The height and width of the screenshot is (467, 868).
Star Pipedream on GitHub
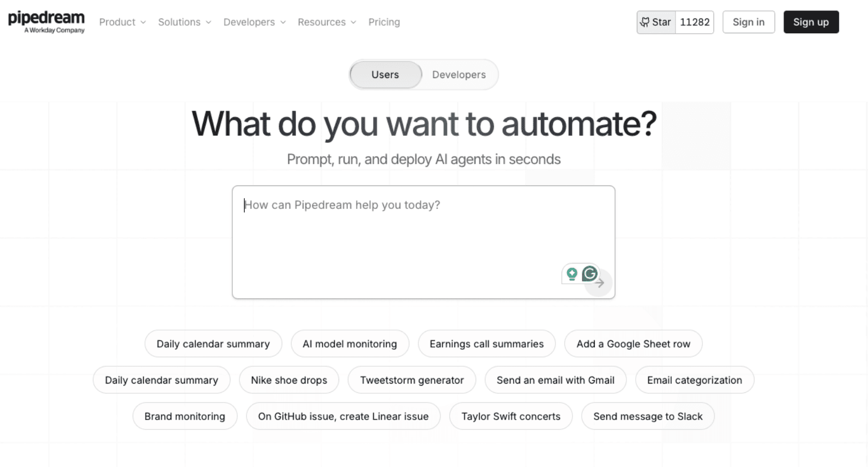656,22
